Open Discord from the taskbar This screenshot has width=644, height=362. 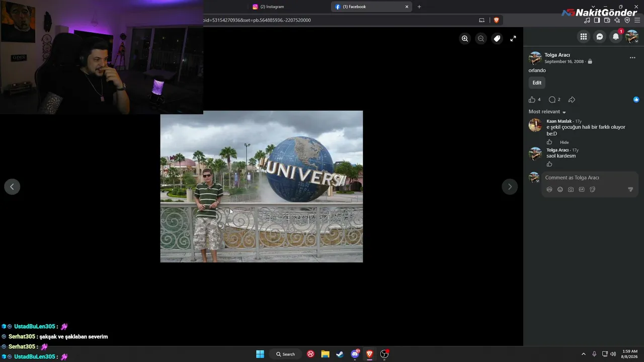tap(355, 354)
